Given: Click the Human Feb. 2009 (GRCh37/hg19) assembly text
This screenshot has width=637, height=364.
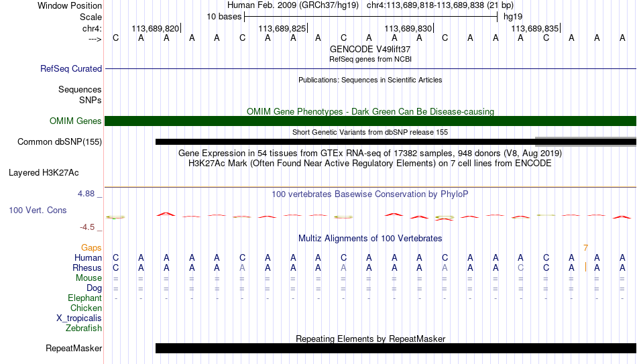Looking at the screenshot, I should pyautogui.click(x=293, y=5).
